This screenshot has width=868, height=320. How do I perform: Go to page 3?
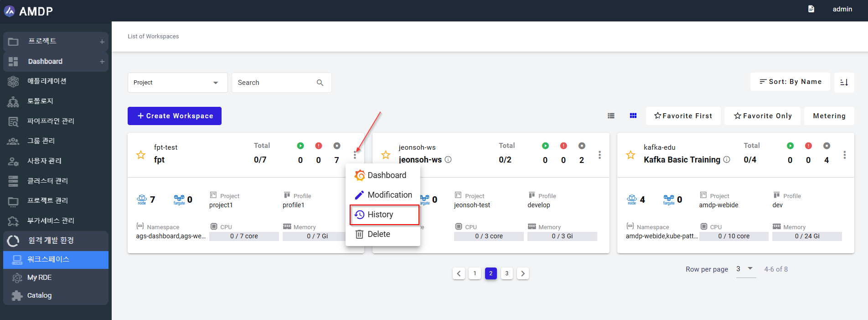507,273
